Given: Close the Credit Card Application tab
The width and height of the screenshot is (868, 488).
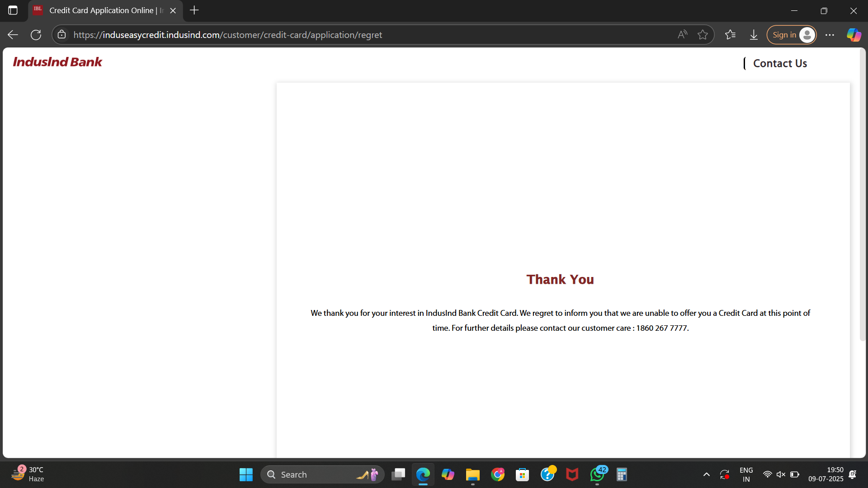Looking at the screenshot, I should pos(173,10).
